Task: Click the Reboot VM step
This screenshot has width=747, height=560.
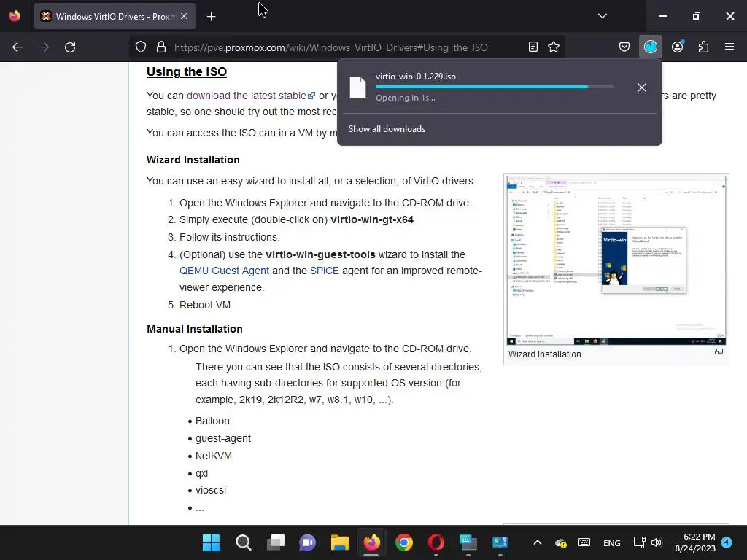Action: coord(205,305)
